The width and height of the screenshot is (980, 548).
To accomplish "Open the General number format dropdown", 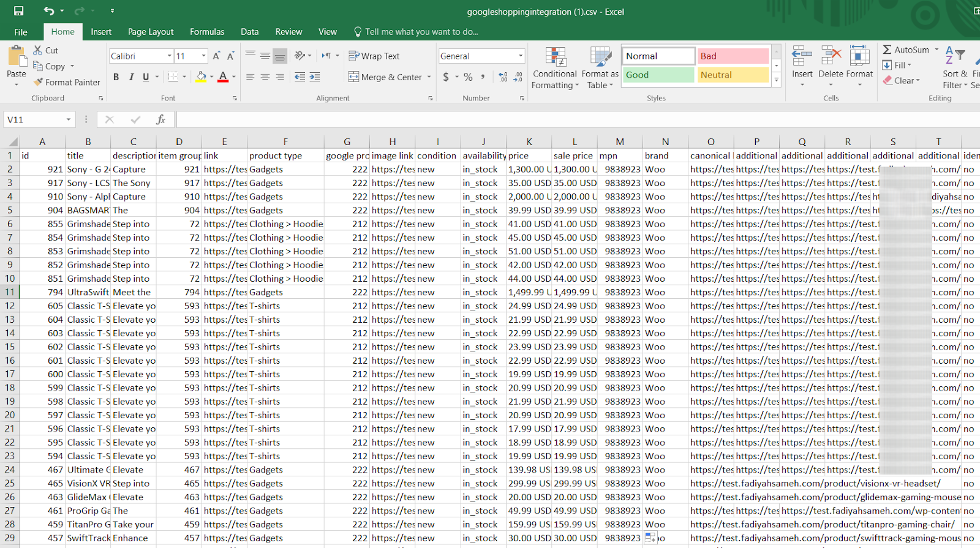I will 521,56.
